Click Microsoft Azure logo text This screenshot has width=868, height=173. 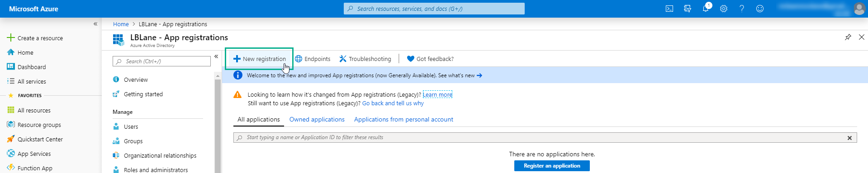click(33, 9)
